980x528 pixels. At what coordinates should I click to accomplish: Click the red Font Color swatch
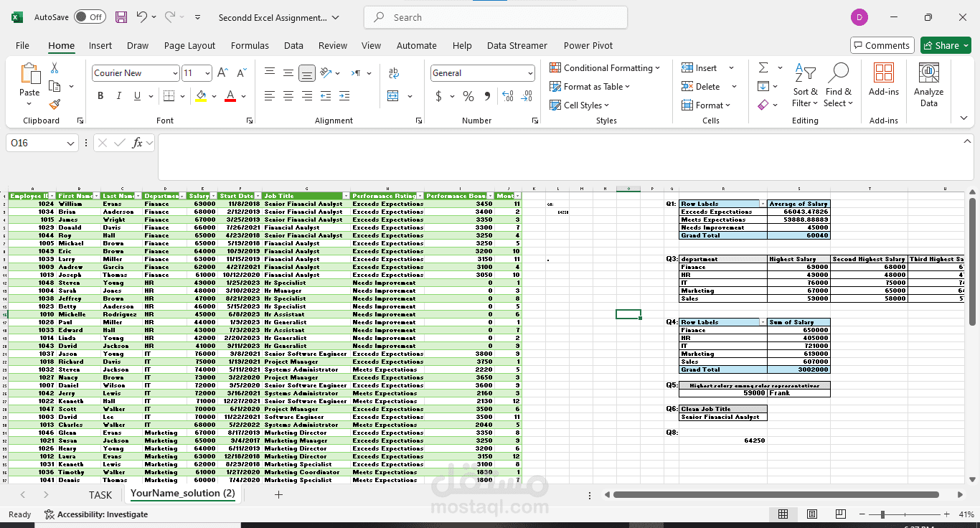coord(230,96)
